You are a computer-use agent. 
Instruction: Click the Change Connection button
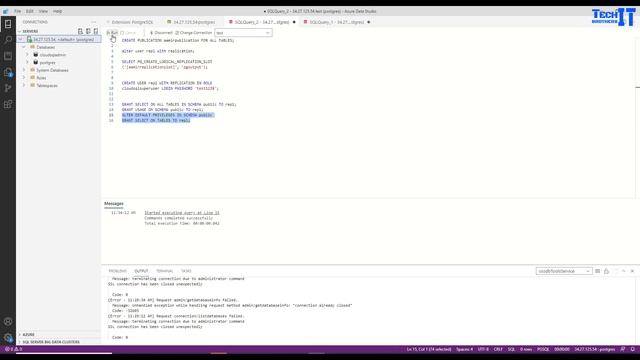coord(193,33)
